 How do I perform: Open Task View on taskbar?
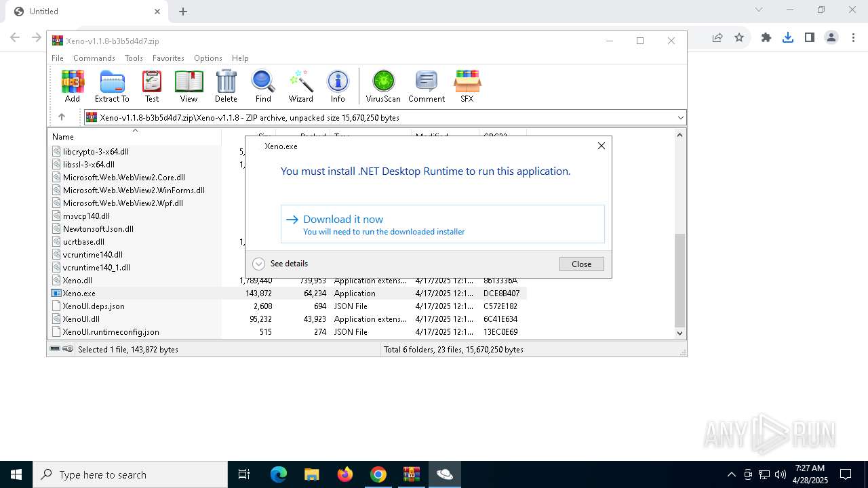[244, 474]
